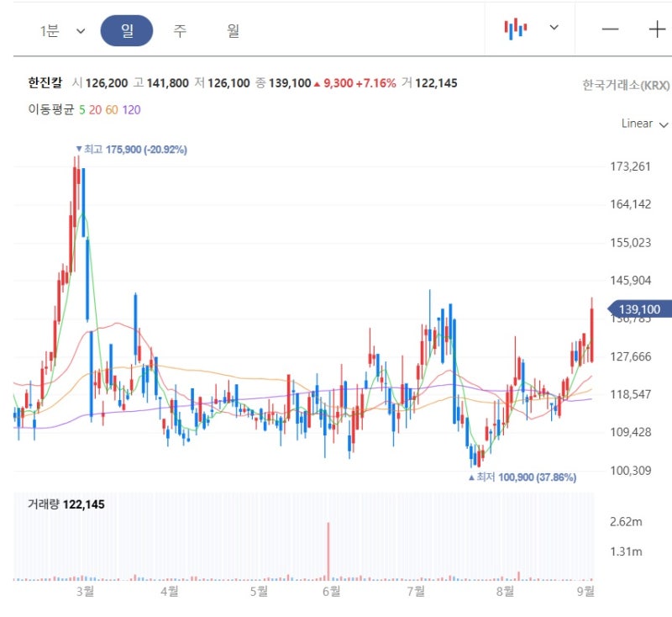Click the 118,547 price axis label
The height and width of the screenshot is (617, 672).
tap(630, 394)
